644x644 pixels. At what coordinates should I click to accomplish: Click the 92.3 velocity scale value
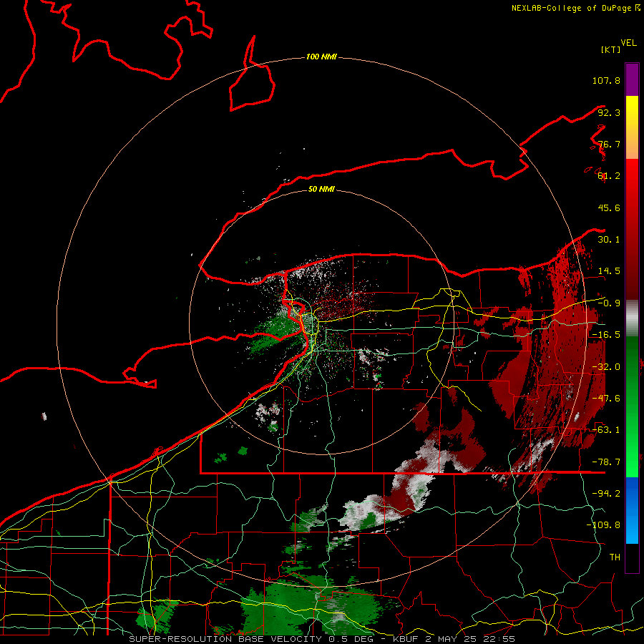click(609, 112)
